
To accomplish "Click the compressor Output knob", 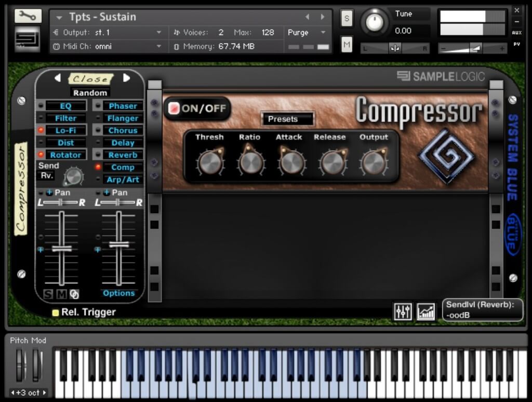I will [x=373, y=162].
